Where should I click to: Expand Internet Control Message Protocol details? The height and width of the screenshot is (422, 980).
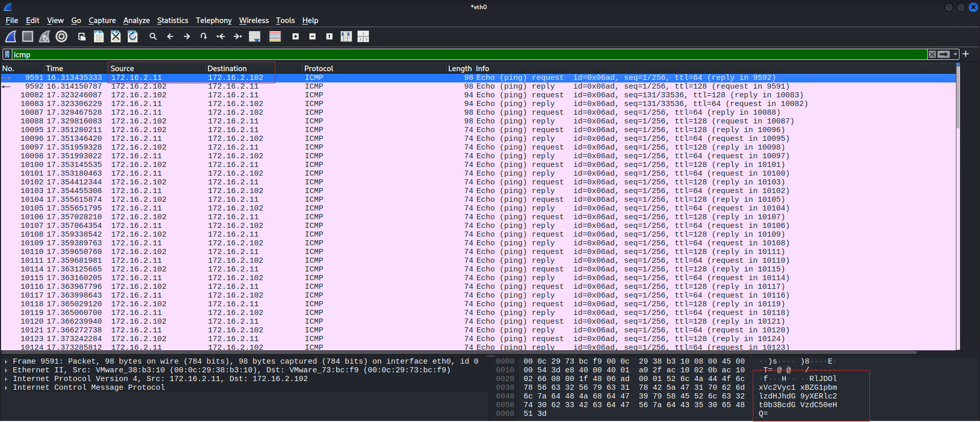coord(6,388)
